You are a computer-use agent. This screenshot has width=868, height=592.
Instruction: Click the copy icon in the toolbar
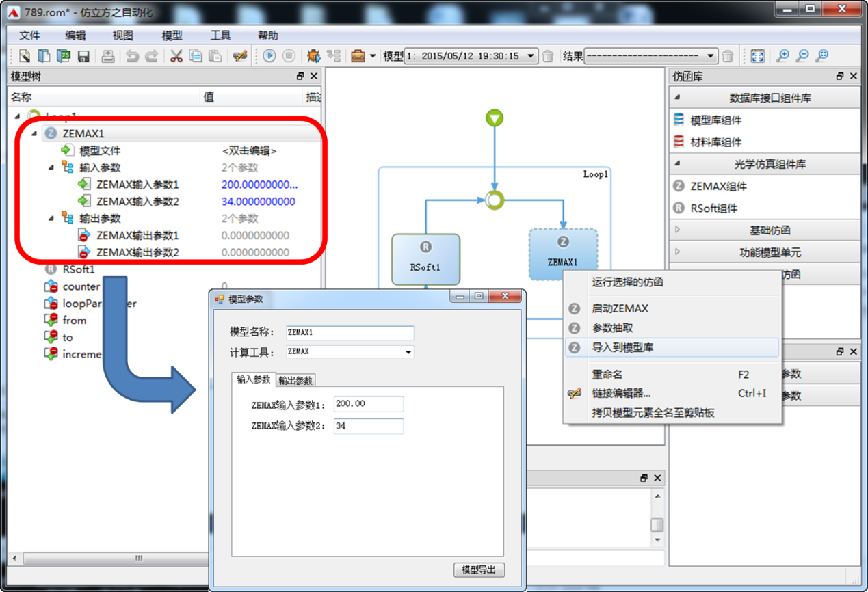tap(196, 56)
